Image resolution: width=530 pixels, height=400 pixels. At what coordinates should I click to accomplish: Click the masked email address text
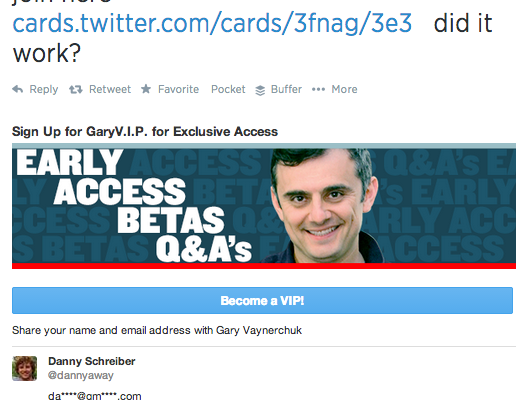(x=95, y=396)
